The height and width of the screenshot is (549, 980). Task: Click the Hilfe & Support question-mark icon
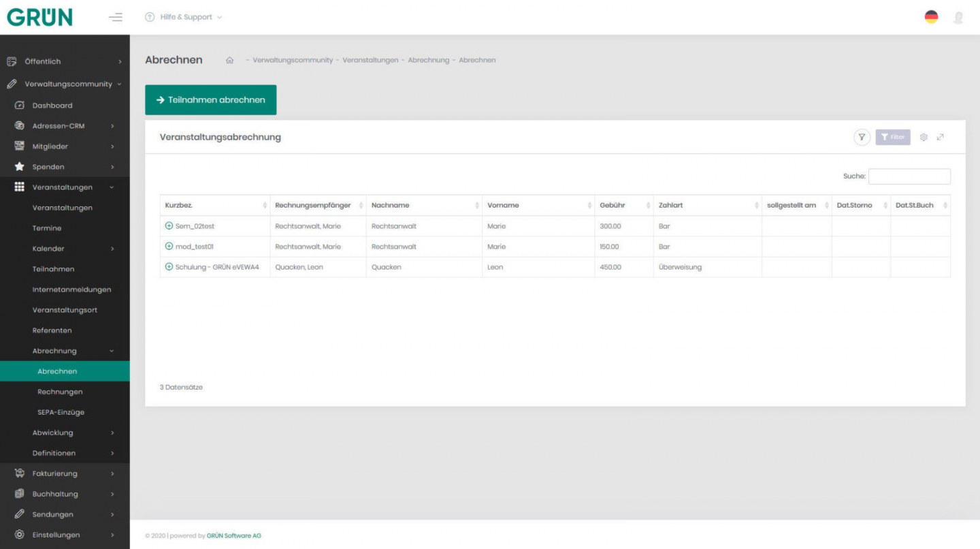point(150,17)
